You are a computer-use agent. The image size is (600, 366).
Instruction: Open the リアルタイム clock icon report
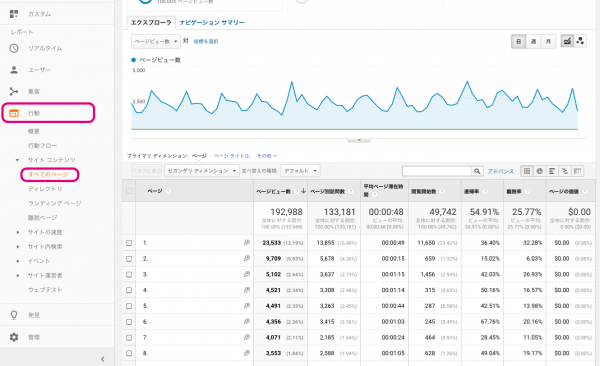pyautogui.click(x=14, y=48)
